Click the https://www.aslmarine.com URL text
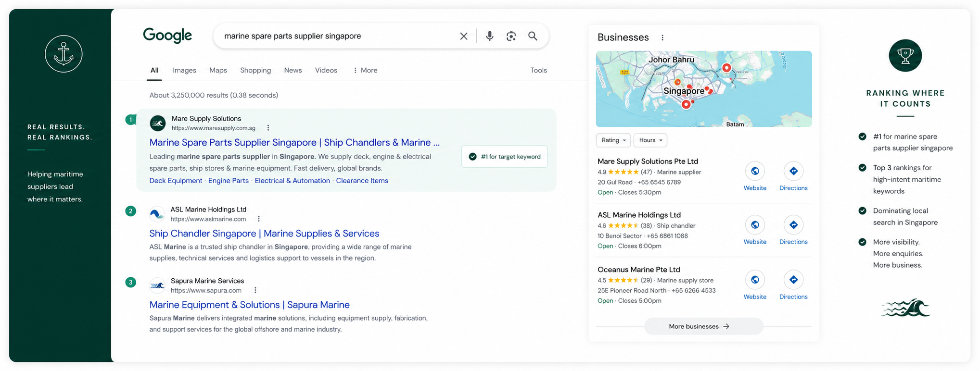The height and width of the screenshot is (371, 980). click(x=208, y=219)
